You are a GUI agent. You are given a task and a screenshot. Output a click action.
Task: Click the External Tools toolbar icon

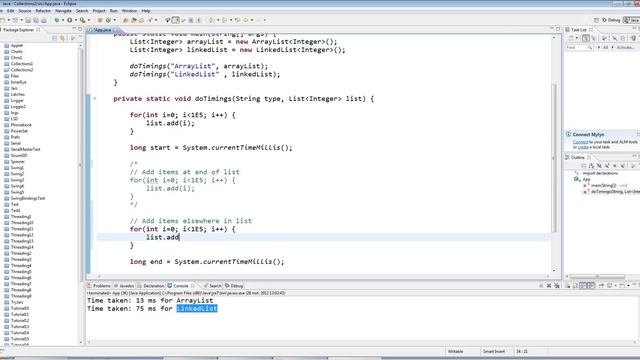tap(82, 20)
